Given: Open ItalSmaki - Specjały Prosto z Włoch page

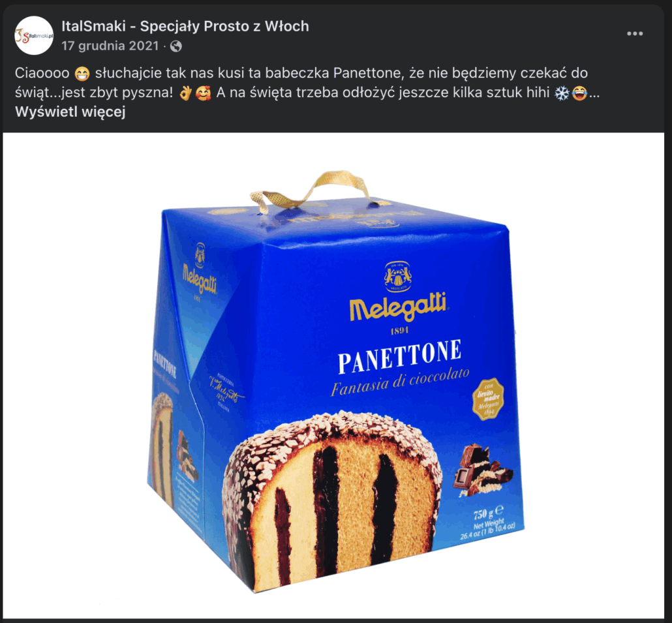Looking at the screenshot, I should click(185, 26).
